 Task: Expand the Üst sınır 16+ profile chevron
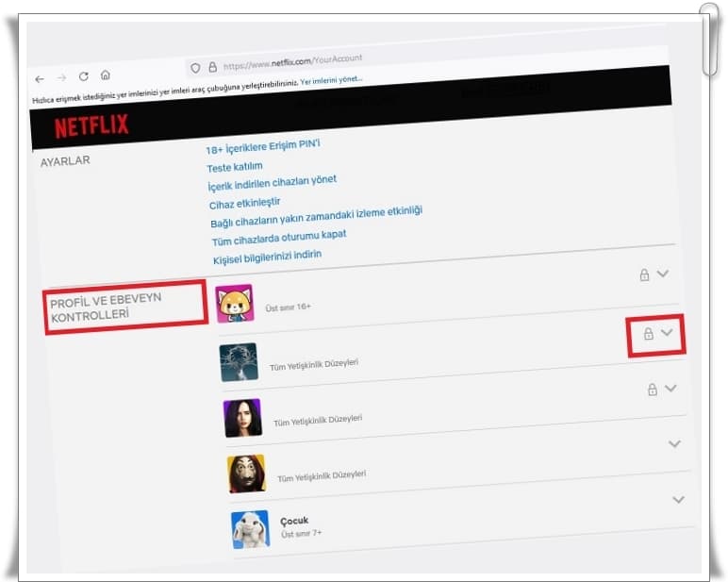pos(663,274)
